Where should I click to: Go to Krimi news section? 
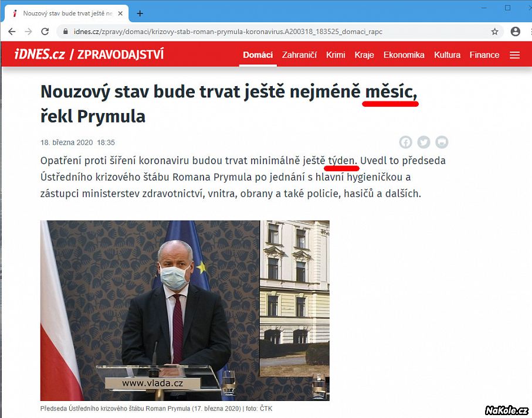(336, 55)
